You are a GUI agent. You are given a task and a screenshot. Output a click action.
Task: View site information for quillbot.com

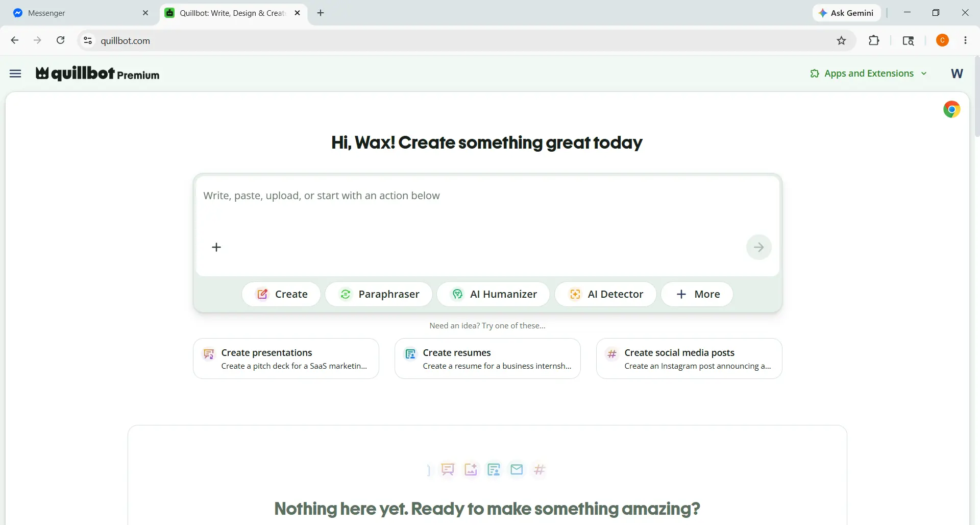click(88, 40)
